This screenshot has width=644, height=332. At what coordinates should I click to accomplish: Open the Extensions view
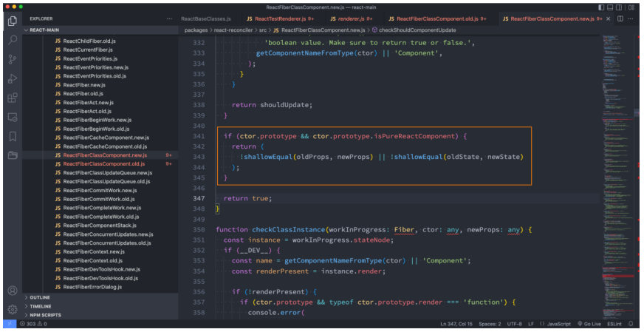12,98
